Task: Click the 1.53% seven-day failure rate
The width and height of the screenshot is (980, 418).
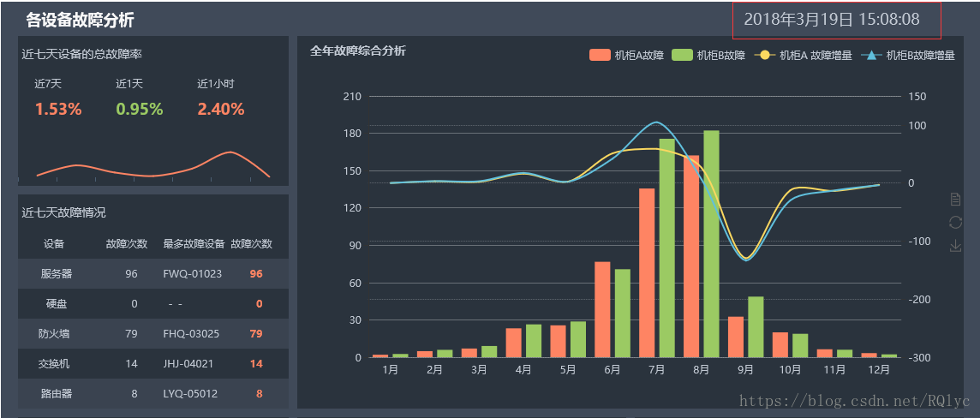Action: pyautogui.click(x=58, y=110)
